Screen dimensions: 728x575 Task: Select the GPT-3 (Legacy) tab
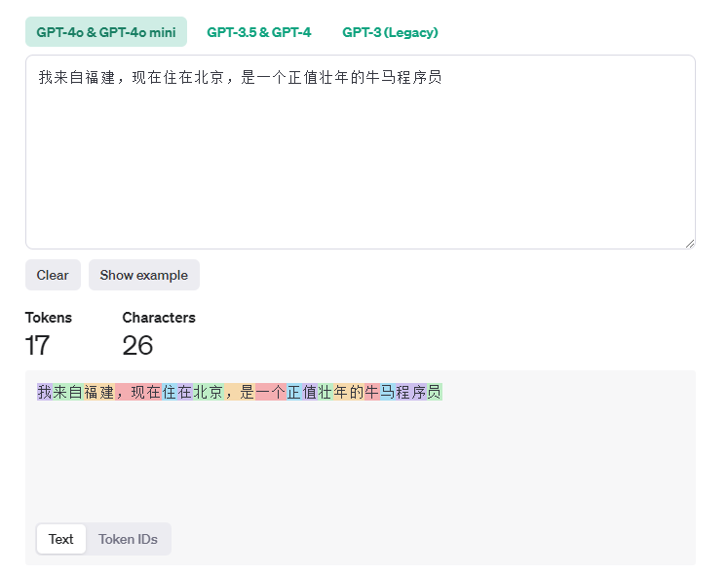coord(390,32)
